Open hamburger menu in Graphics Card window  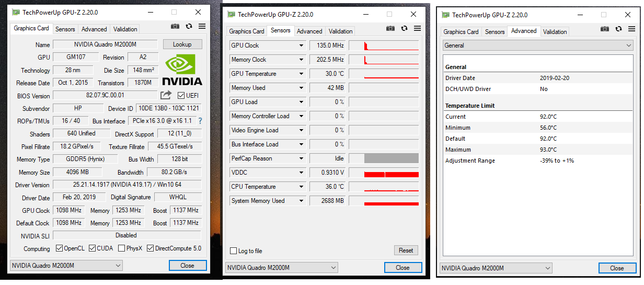202,26
